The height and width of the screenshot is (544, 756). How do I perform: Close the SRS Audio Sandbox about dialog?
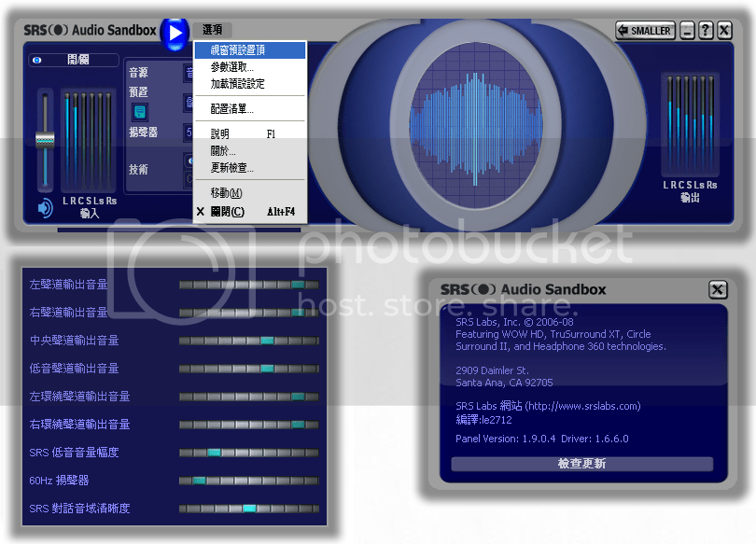click(x=718, y=289)
